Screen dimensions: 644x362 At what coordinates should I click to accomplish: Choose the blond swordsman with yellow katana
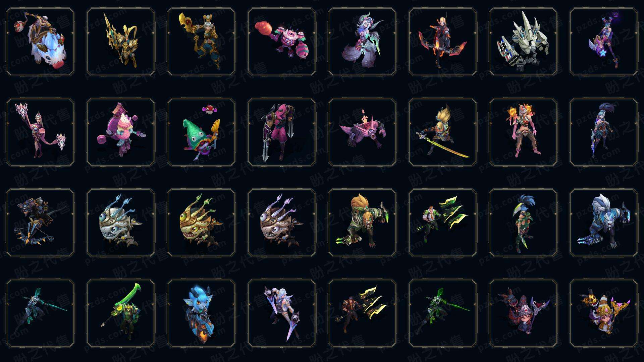coord(443,132)
